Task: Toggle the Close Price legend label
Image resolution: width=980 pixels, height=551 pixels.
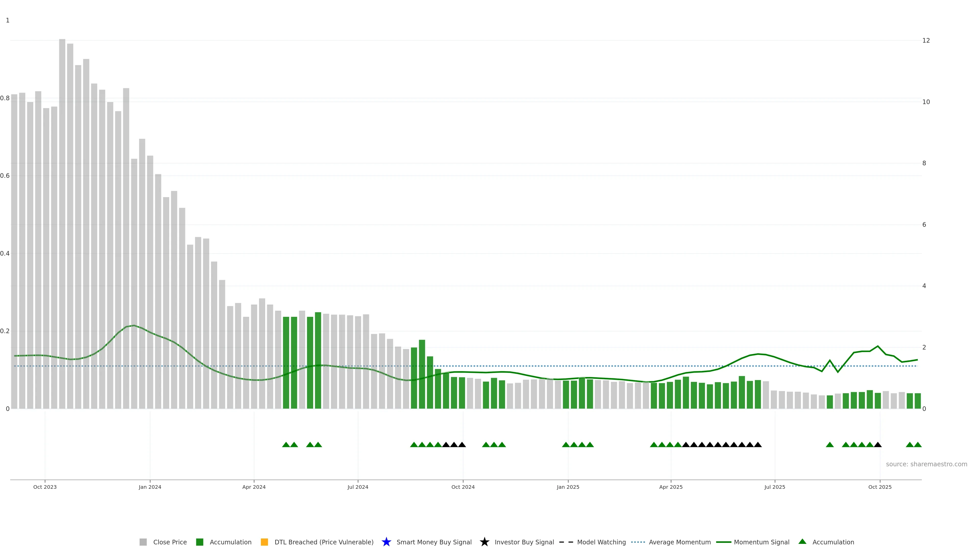Action: (x=170, y=542)
